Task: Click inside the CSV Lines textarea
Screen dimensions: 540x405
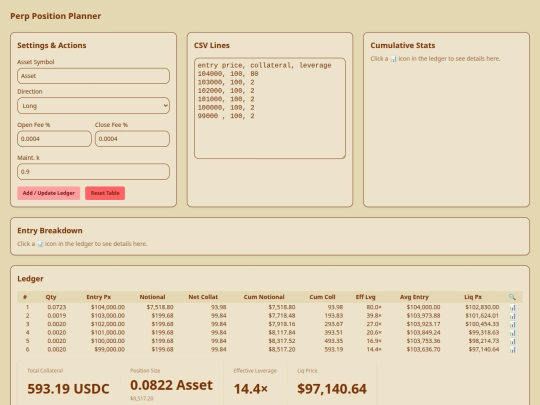Action: coord(270,108)
